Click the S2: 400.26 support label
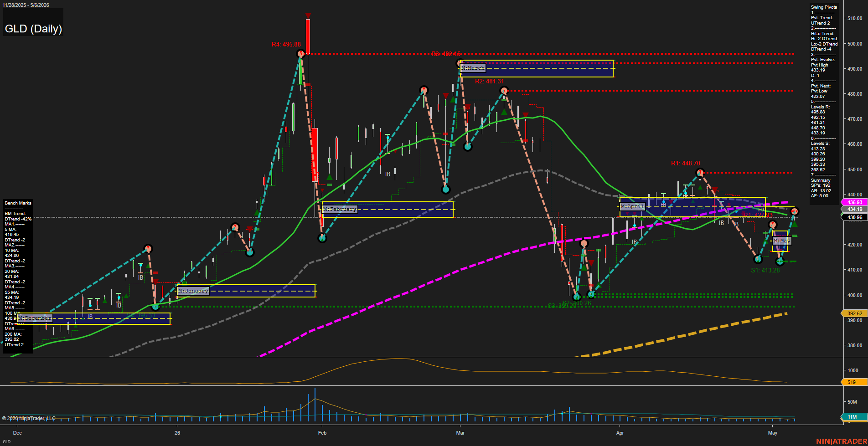The width and height of the screenshot is (868, 446). (x=577, y=303)
